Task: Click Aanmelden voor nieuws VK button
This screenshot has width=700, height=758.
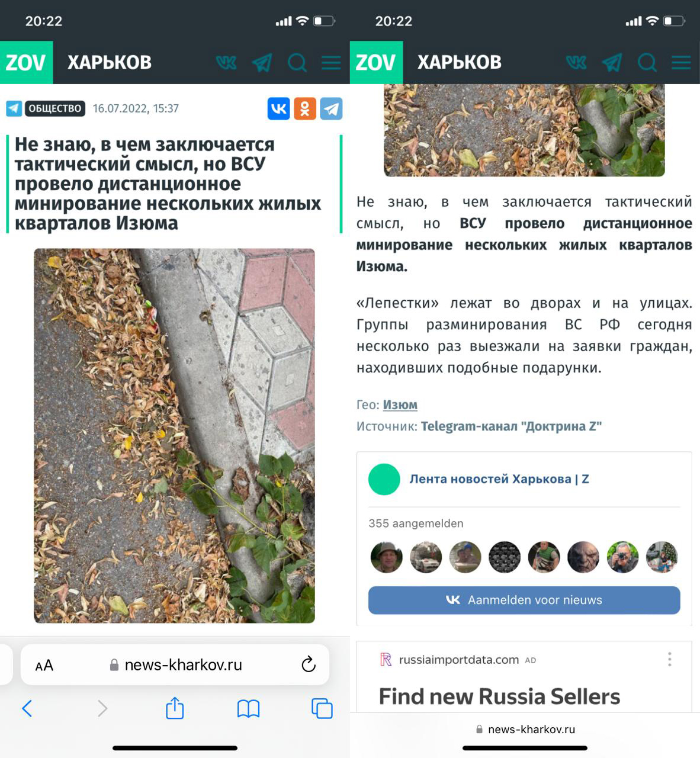Action: (524, 600)
